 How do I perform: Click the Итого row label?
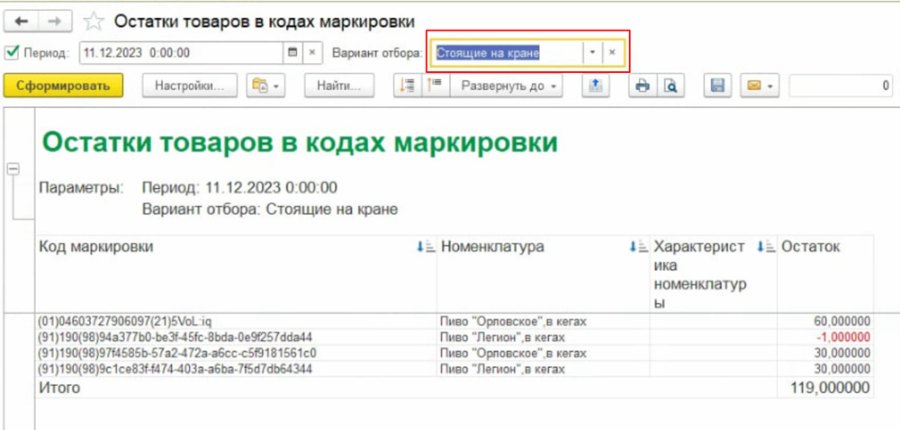click(x=59, y=388)
